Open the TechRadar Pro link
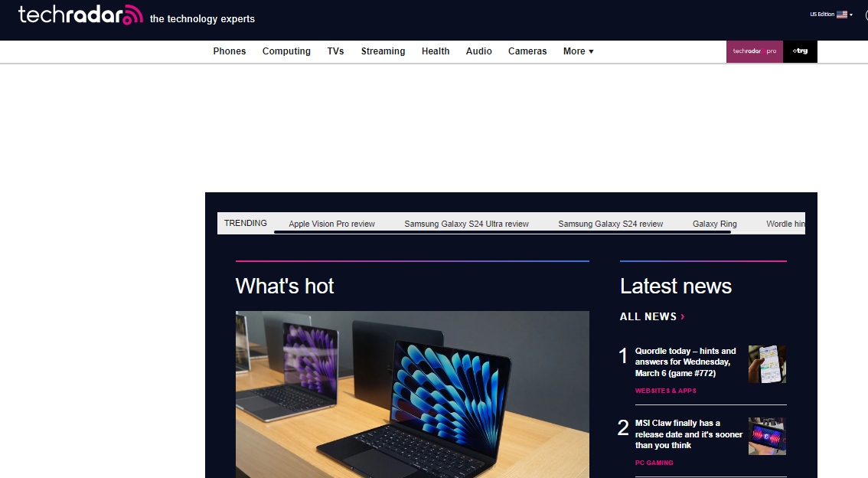The height and width of the screenshot is (478, 868). tap(755, 51)
